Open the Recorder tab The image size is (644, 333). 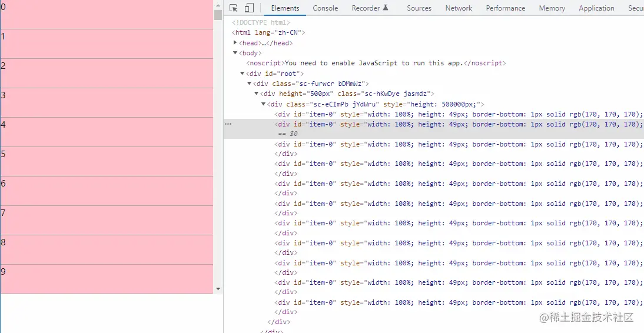[370, 8]
